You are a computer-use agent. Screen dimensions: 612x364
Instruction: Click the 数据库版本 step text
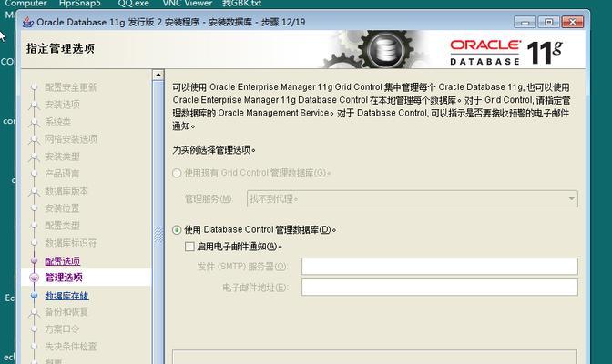pyautogui.click(x=66, y=191)
